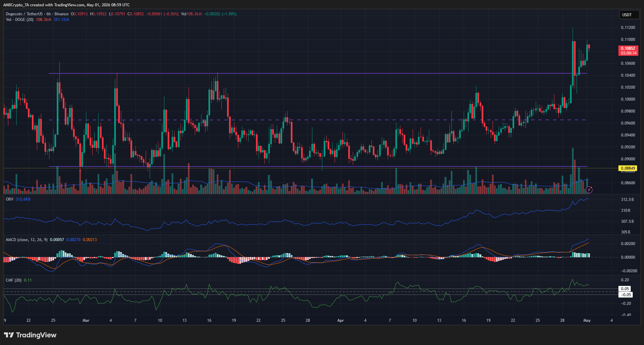
Task: Click the 0.10000 price axis label
Action: (x=628, y=99)
